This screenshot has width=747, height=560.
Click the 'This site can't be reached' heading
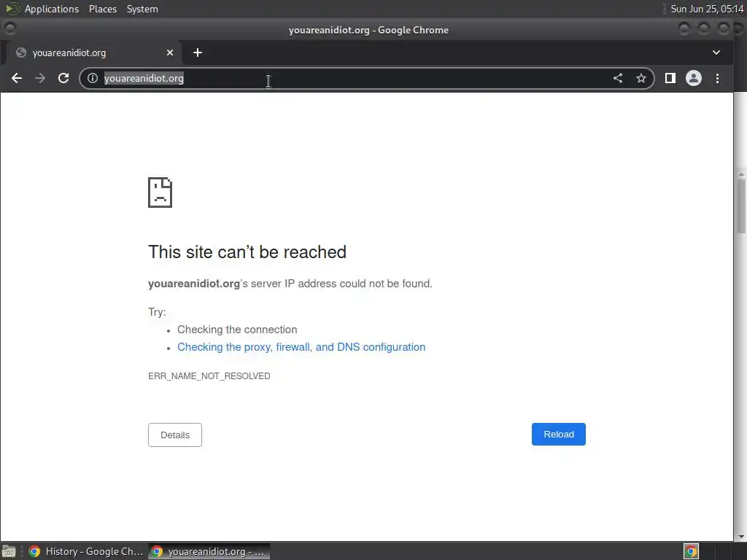click(x=247, y=252)
